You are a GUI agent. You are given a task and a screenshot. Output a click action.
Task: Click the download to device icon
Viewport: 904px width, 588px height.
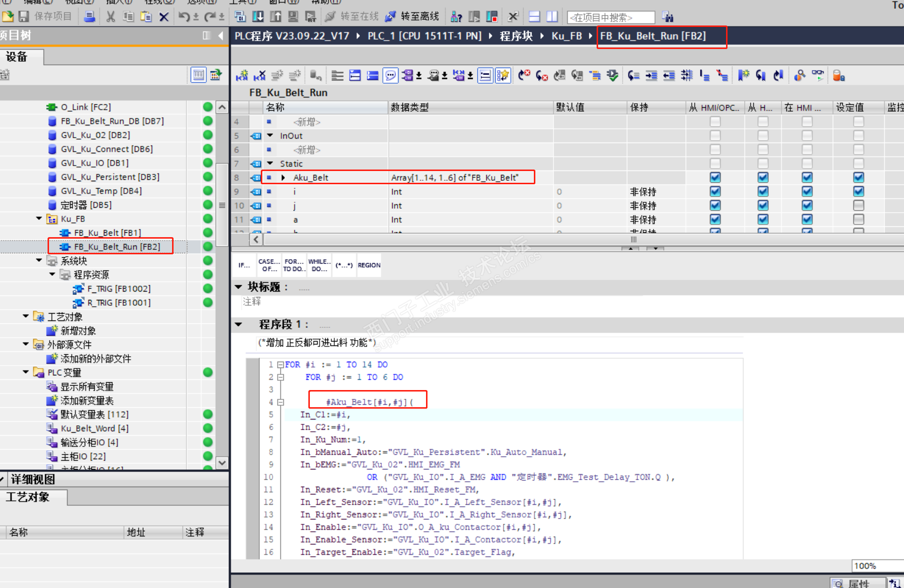tap(258, 17)
